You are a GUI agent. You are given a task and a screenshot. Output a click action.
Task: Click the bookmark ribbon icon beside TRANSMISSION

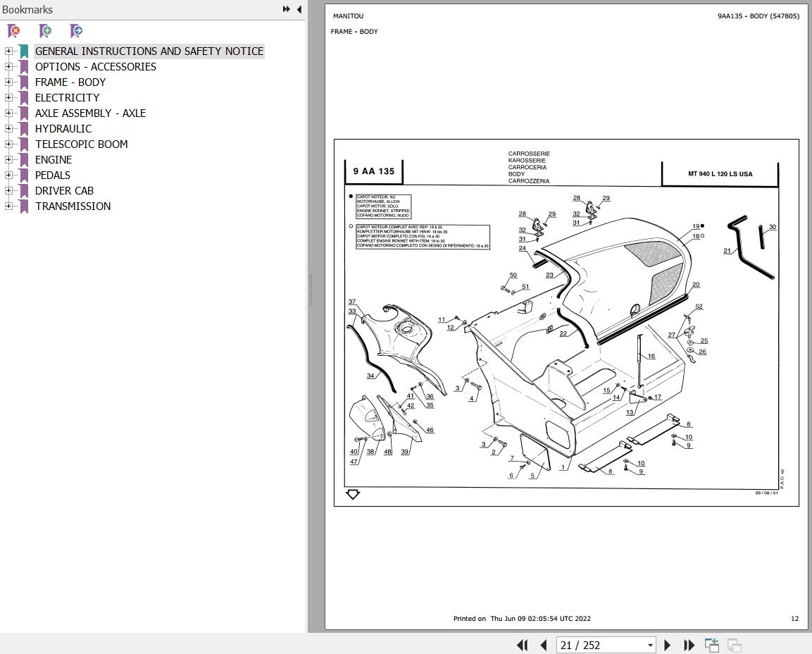pyautogui.click(x=24, y=206)
